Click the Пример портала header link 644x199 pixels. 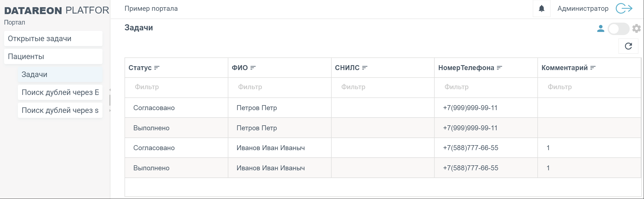tap(151, 8)
